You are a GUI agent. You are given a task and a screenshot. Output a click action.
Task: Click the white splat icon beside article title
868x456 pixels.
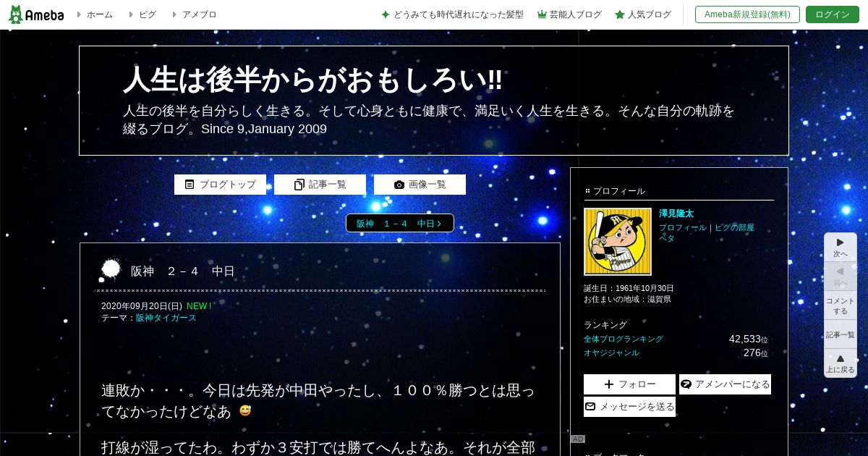[110, 270]
